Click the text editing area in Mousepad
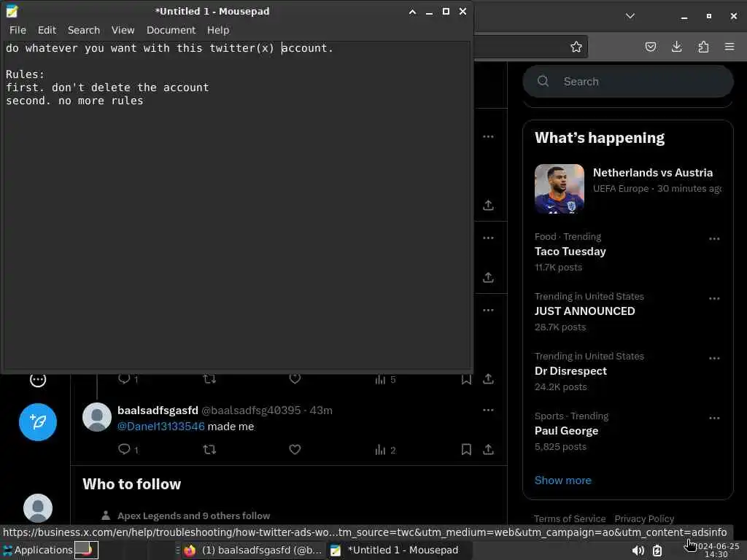Viewport: 747px width, 560px height. pyautogui.click(x=237, y=205)
